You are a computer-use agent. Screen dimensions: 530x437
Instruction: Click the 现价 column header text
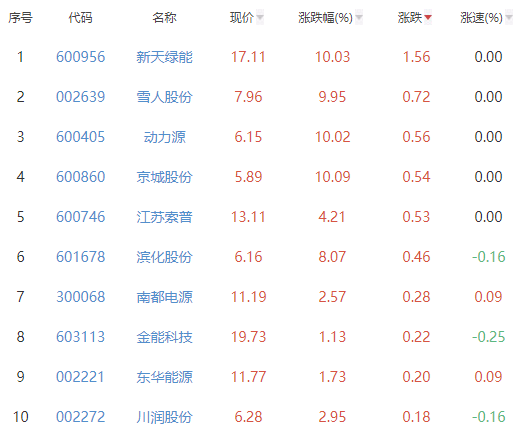point(242,18)
